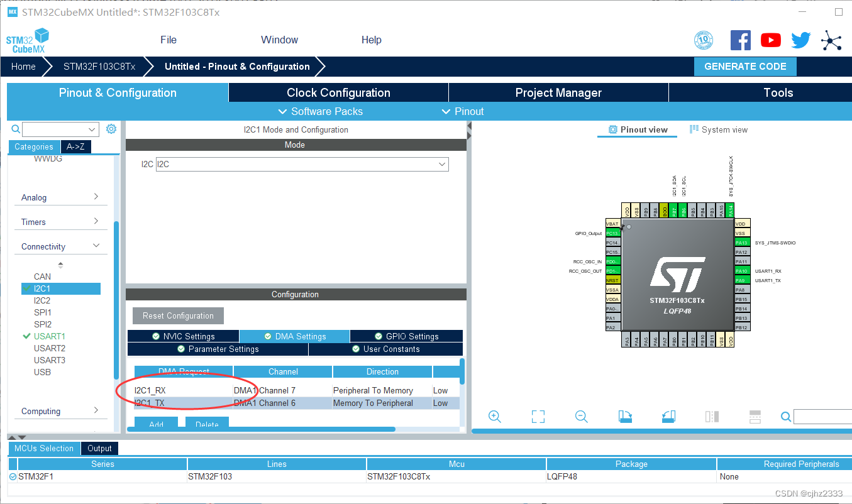Click the VBAT pin on chip

pos(612,224)
